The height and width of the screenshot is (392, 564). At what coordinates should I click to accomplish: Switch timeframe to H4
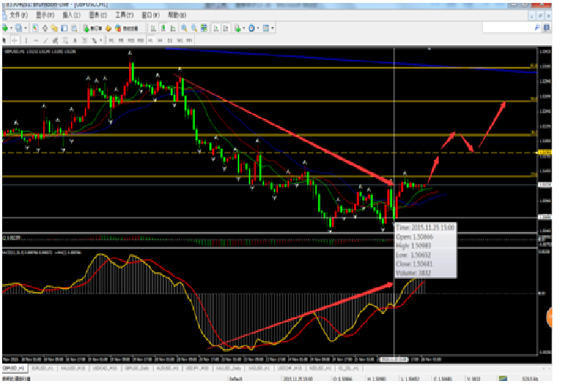(160, 40)
